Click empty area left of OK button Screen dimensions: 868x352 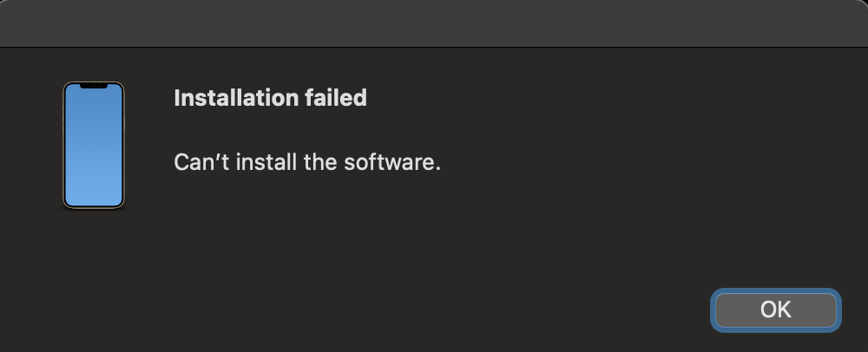point(521,310)
